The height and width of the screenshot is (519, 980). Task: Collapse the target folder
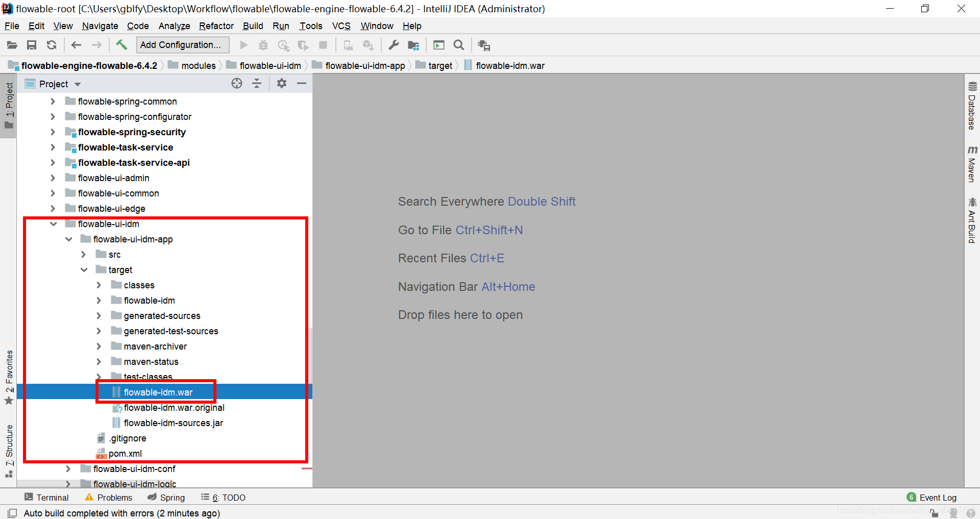84,270
